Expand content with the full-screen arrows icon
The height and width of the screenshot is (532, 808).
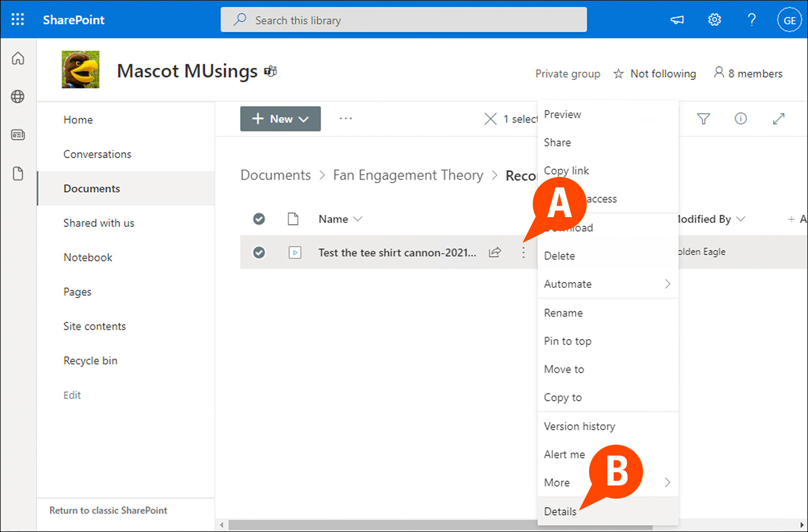click(x=779, y=119)
